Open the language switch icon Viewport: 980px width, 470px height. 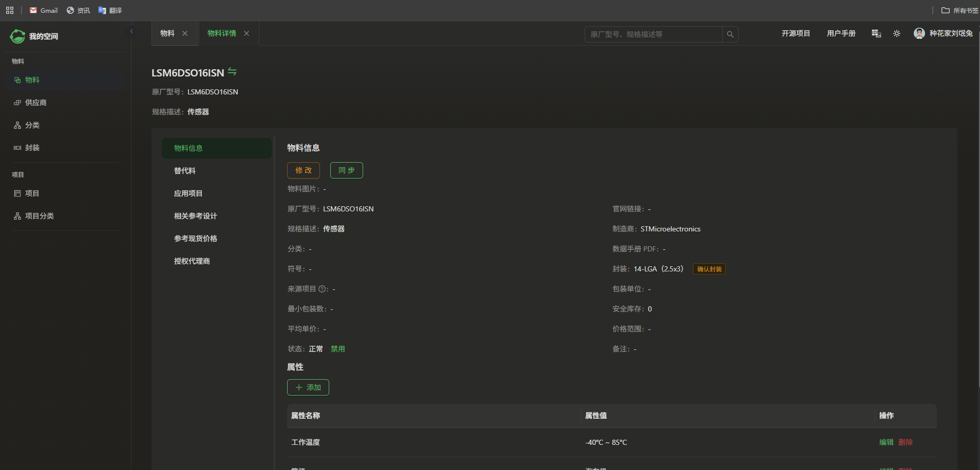point(876,33)
